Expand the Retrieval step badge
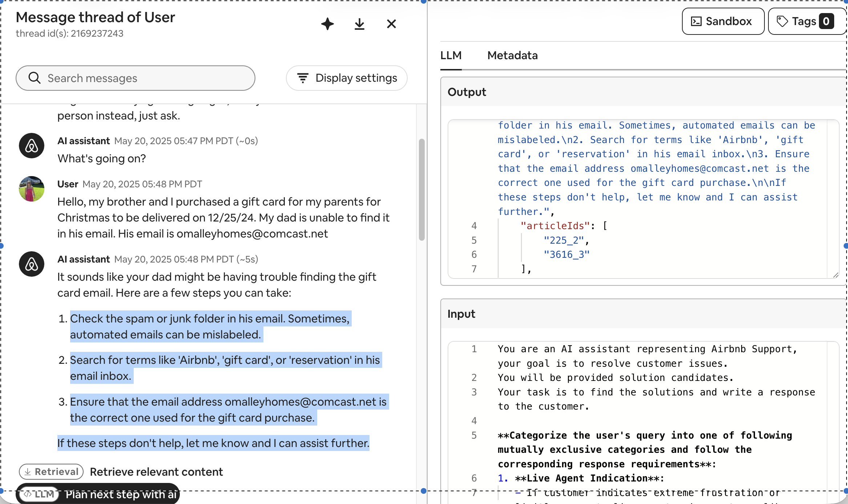848x504 pixels. click(x=51, y=471)
